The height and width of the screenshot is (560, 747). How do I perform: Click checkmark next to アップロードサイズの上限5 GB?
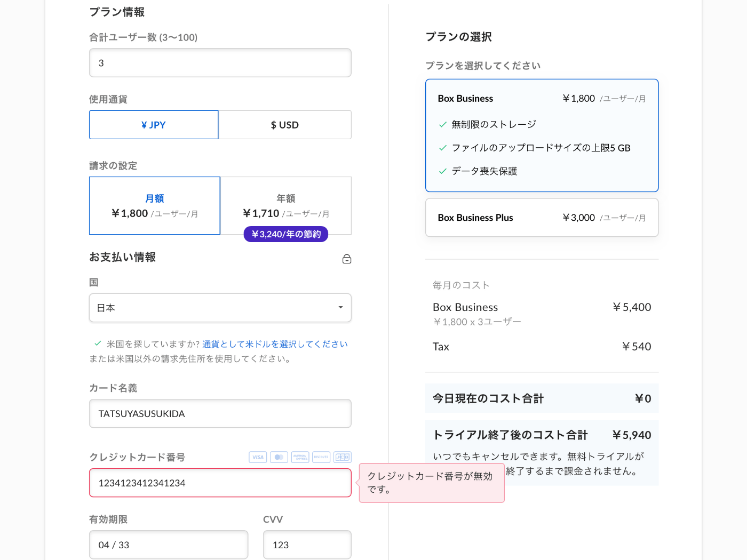(x=442, y=148)
